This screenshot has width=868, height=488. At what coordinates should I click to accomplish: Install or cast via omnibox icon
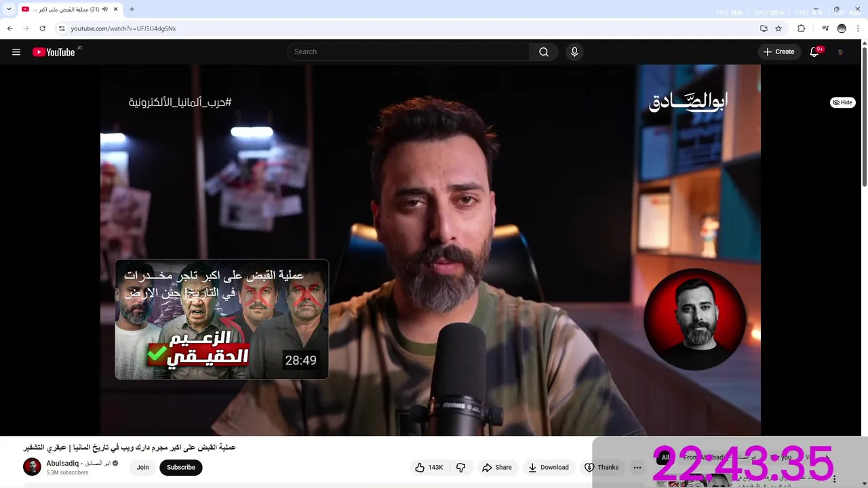point(764,28)
